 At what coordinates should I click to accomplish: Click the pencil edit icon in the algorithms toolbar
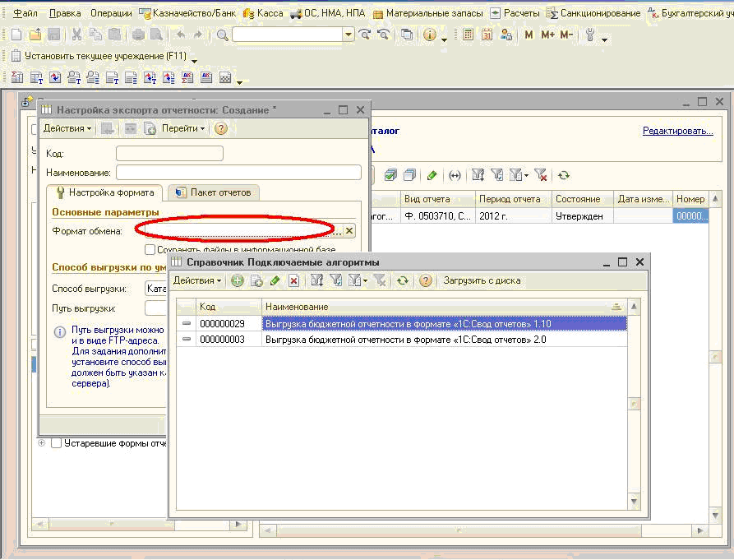click(275, 281)
